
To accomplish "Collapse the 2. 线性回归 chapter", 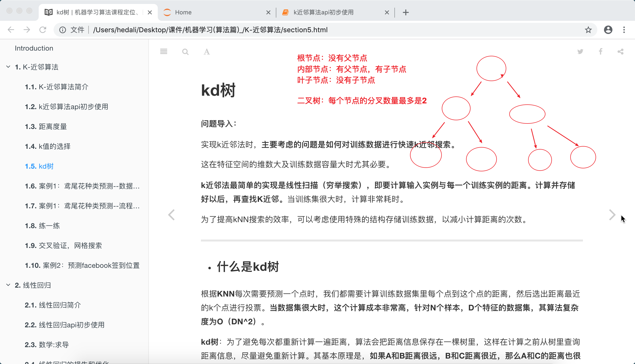I will tap(8, 285).
